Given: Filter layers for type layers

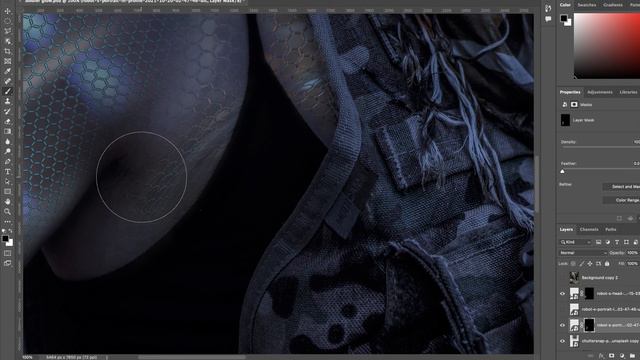Looking at the screenshot, I should click(x=617, y=242).
